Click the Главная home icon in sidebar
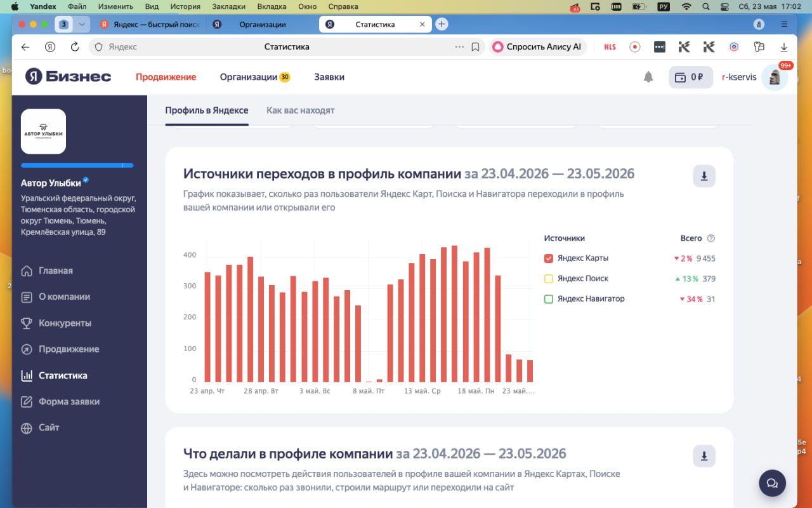 tap(27, 271)
